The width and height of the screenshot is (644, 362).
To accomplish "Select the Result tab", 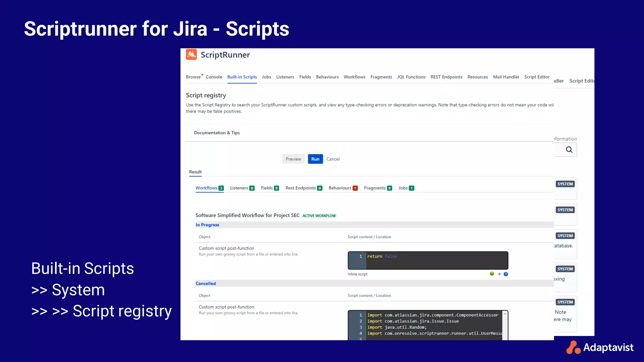I will [x=195, y=172].
